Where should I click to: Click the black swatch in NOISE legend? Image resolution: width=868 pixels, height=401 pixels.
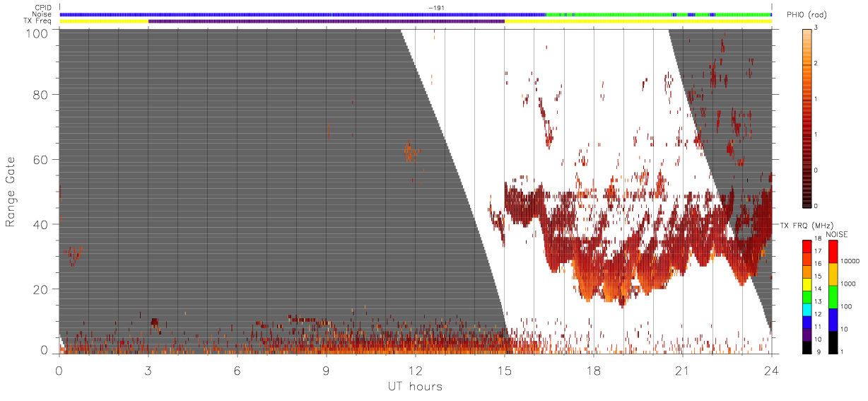click(833, 341)
